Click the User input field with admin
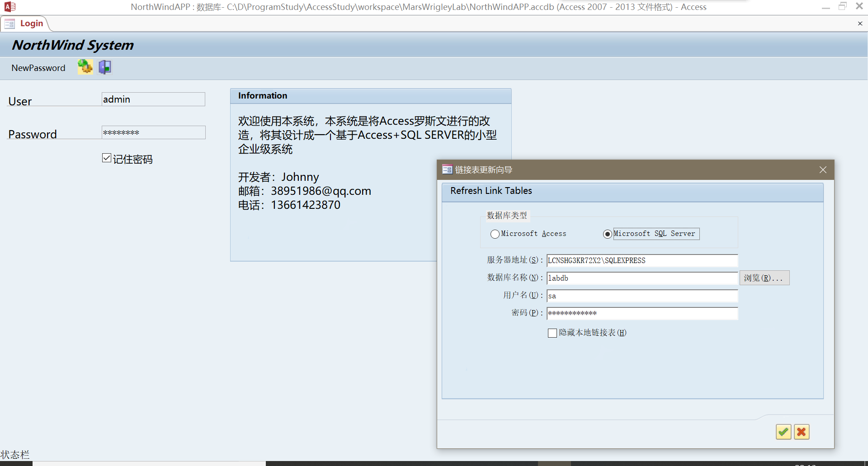This screenshot has height=466, width=868. click(153, 99)
